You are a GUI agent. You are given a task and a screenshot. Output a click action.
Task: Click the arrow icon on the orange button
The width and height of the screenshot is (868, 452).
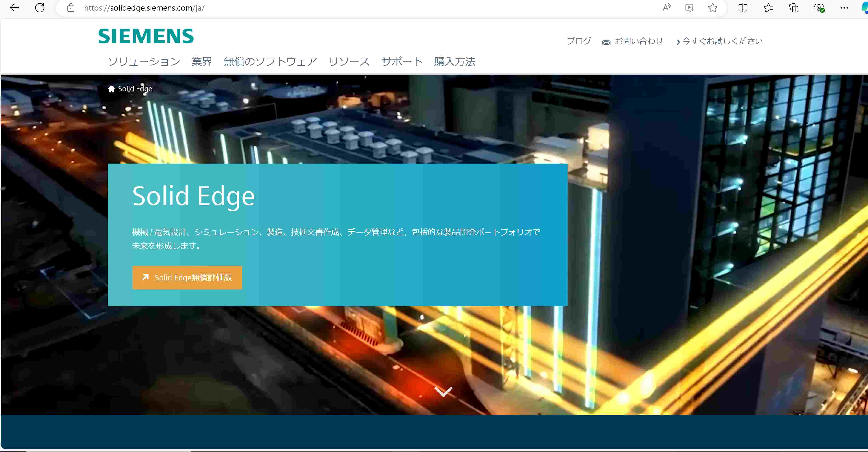click(145, 277)
